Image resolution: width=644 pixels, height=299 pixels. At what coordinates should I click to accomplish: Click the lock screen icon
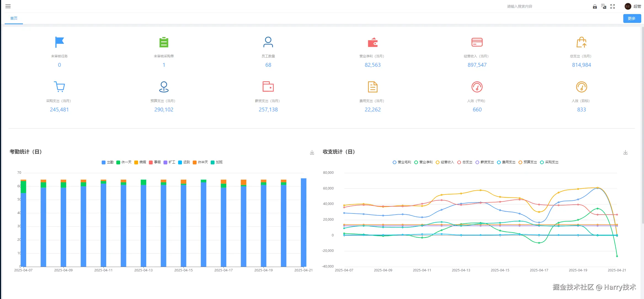pos(595,6)
